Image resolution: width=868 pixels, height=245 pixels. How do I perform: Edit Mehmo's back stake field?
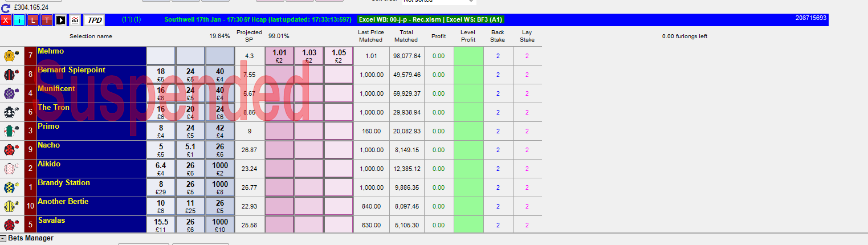pos(498,56)
